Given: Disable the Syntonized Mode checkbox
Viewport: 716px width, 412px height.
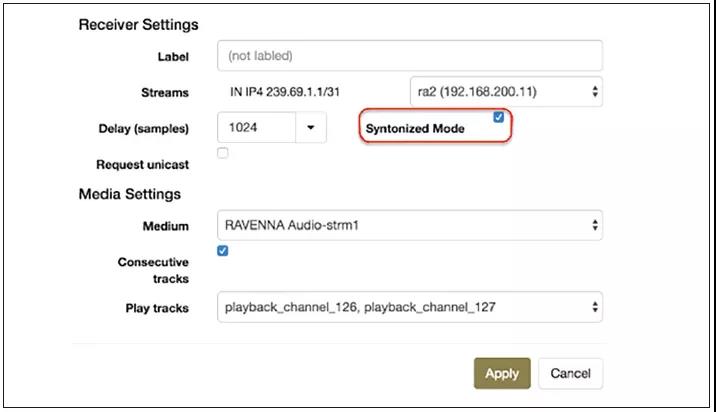Looking at the screenshot, I should coord(499,117).
